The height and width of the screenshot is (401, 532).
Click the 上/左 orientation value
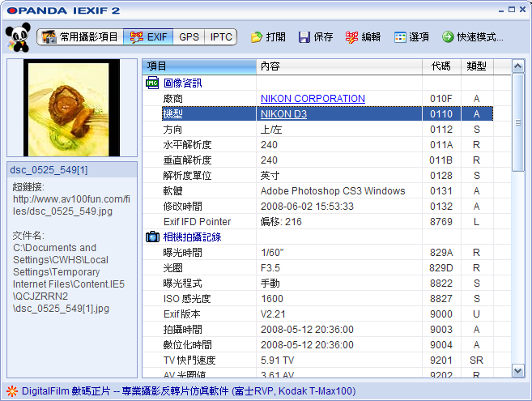pos(270,130)
